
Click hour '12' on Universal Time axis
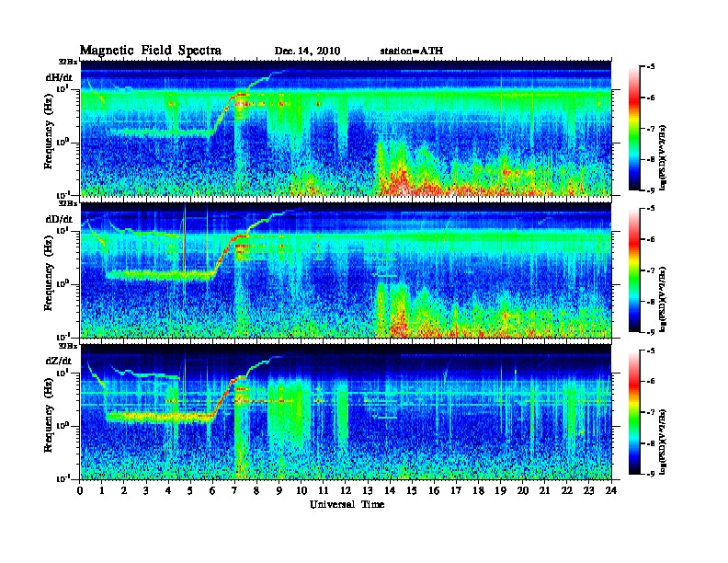tap(346, 490)
